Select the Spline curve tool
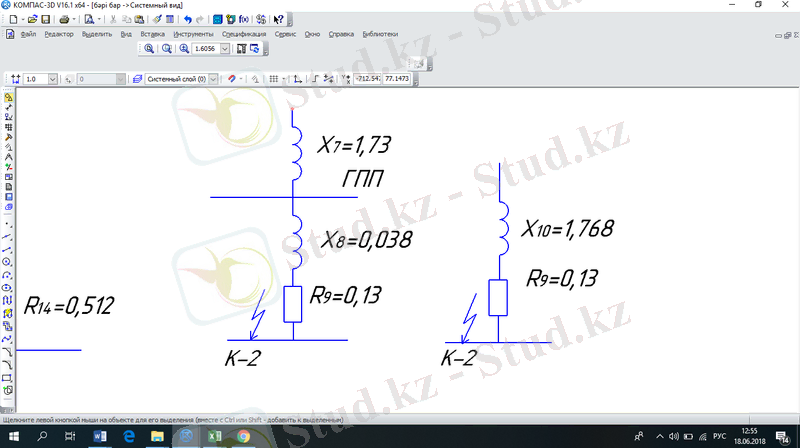The image size is (800, 448). (7, 339)
